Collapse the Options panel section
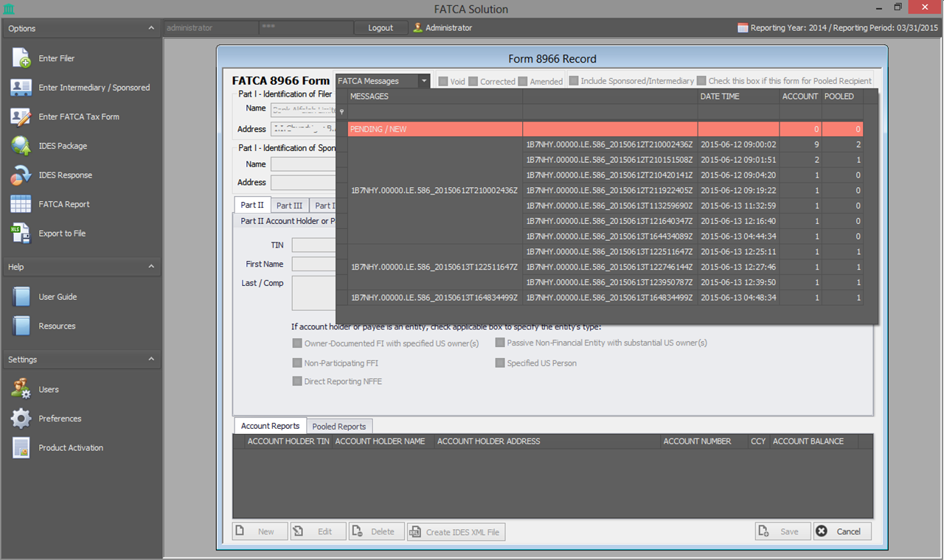The height and width of the screenshot is (560, 944). pyautogui.click(x=151, y=28)
